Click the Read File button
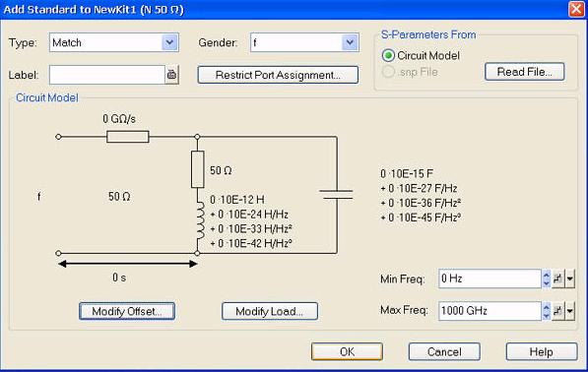The image size is (588, 372). (524, 72)
